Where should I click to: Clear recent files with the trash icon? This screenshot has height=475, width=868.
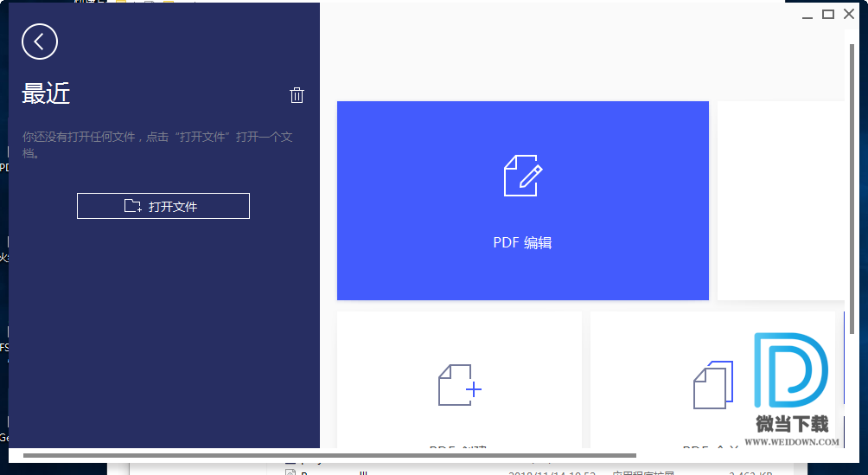click(x=297, y=95)
